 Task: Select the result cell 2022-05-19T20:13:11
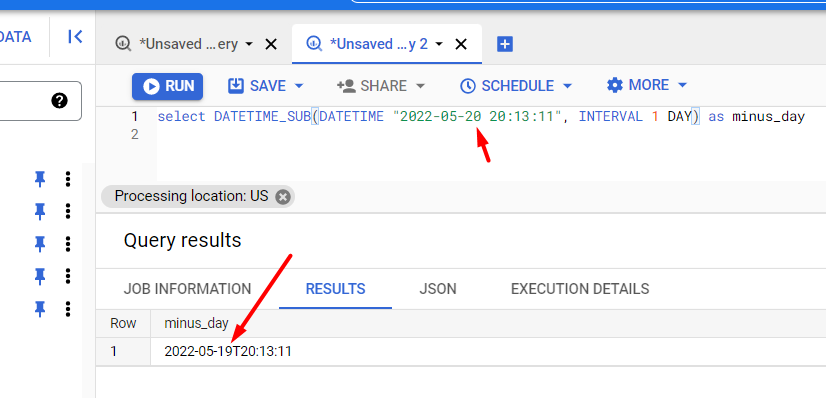(228, 352)
